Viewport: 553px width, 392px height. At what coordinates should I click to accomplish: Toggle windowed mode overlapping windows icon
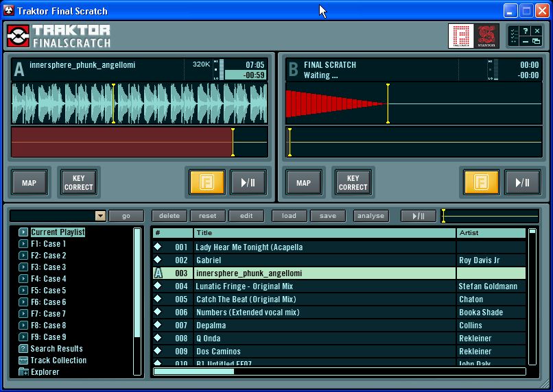tap(537, 41)
